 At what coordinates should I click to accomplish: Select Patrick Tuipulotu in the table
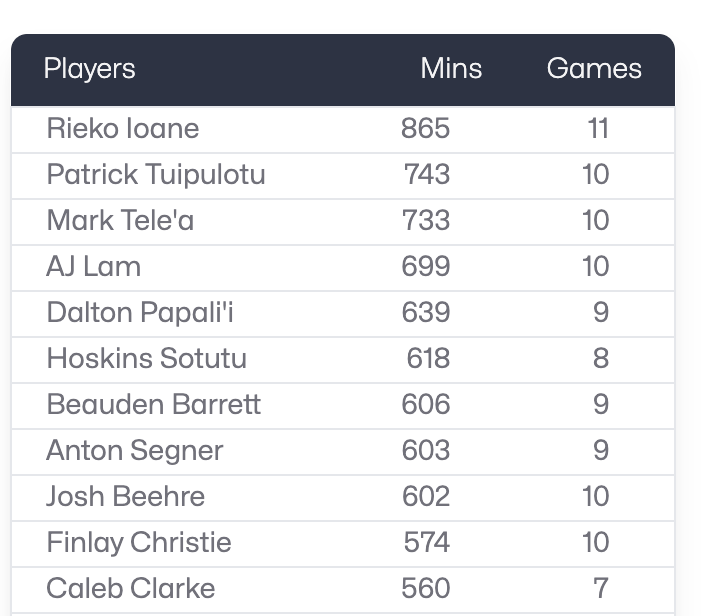click(156, 174)
